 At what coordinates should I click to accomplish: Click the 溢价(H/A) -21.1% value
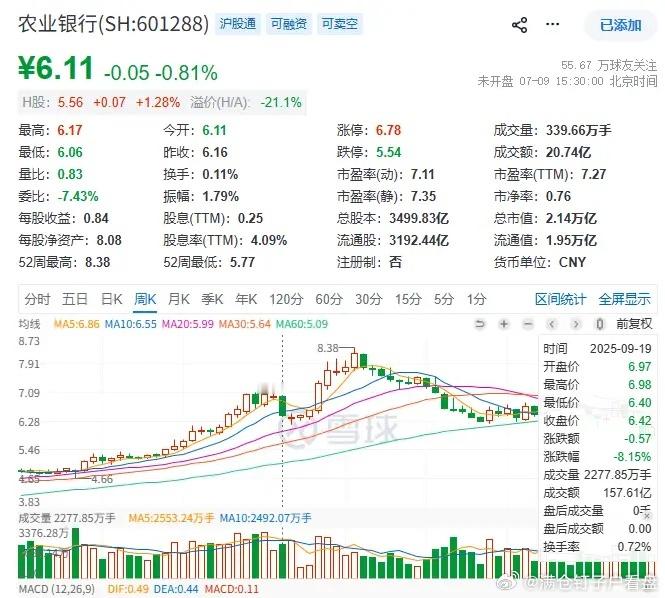coord(281,103)
